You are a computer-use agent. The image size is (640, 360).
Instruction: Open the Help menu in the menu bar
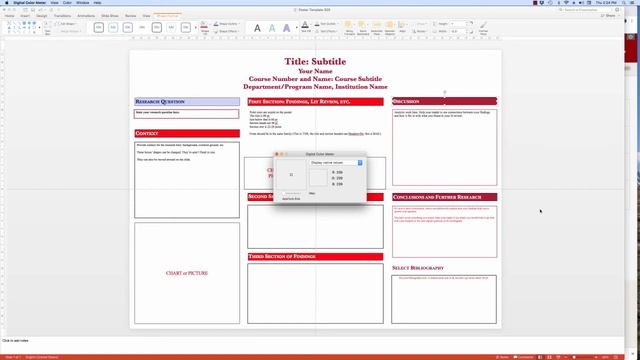point(97,2)
